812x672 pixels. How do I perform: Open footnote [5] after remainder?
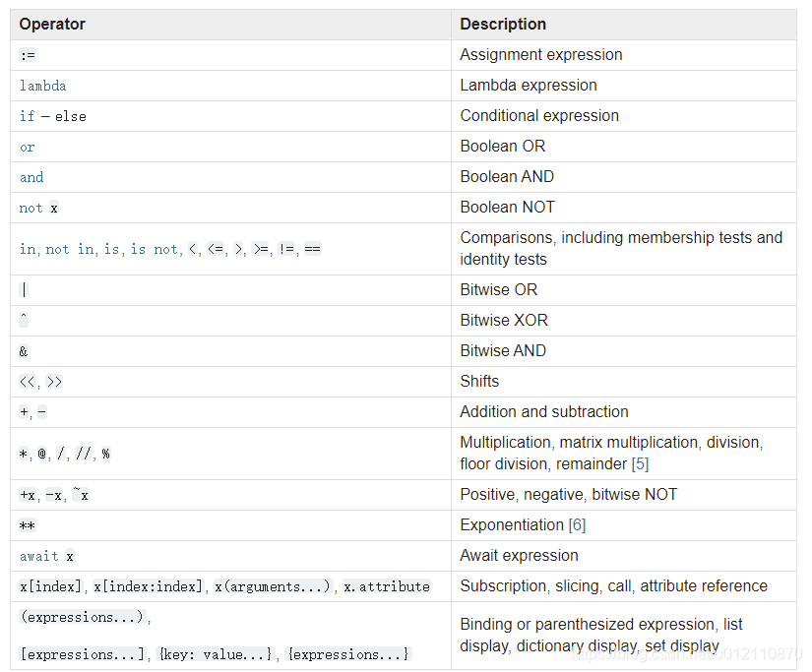click(640, 463)
